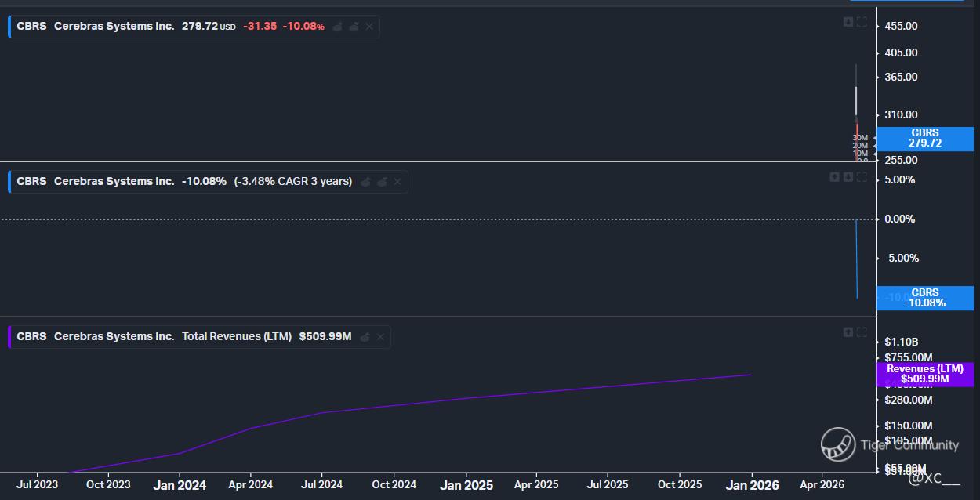Image resolution: width=980 pixels, height=500 pixels.
Task: Move the percent change pane down
Action: (x=848, y=177)
